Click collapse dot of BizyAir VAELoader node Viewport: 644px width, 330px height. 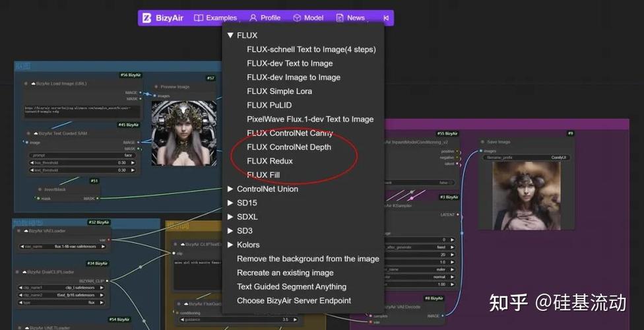(20, 231)
